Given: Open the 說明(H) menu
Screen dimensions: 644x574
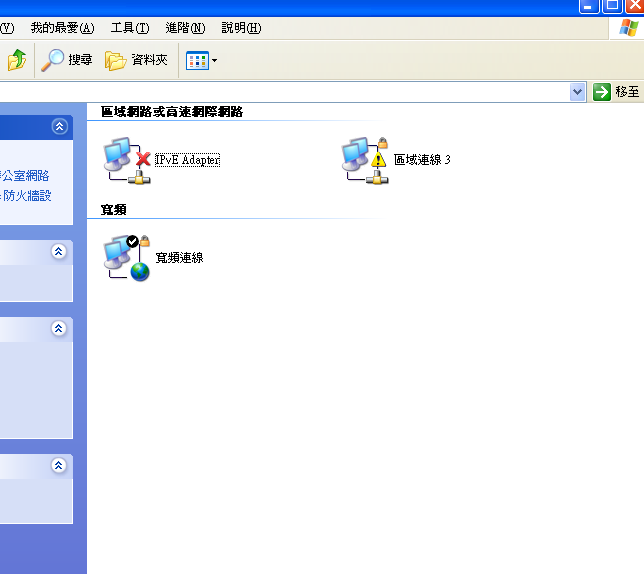Looking at the screenshot, I should 241,28.
